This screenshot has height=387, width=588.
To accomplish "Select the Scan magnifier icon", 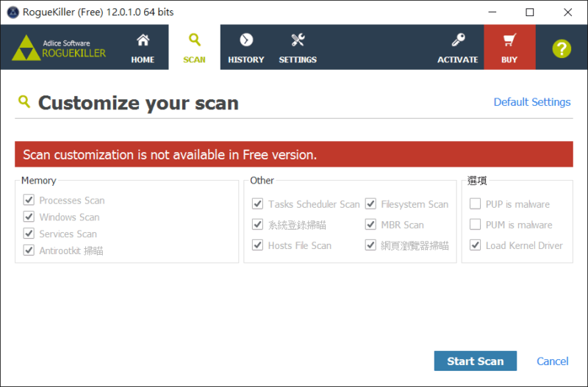I will click(x=195, y=40).
